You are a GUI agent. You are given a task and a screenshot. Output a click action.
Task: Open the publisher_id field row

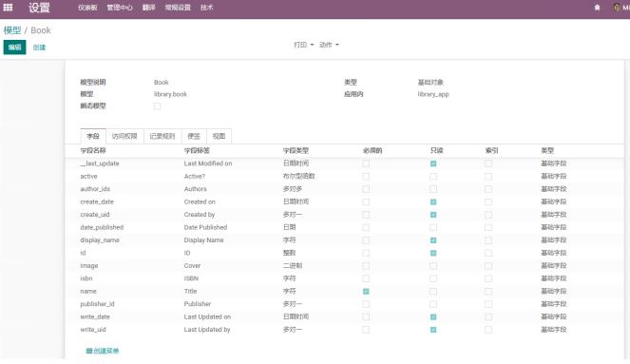pyautogui.click(x=344, y=304)
